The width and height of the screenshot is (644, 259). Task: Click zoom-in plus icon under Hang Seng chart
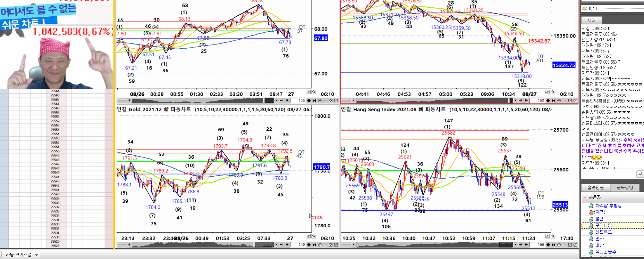(x=559, y=245)
